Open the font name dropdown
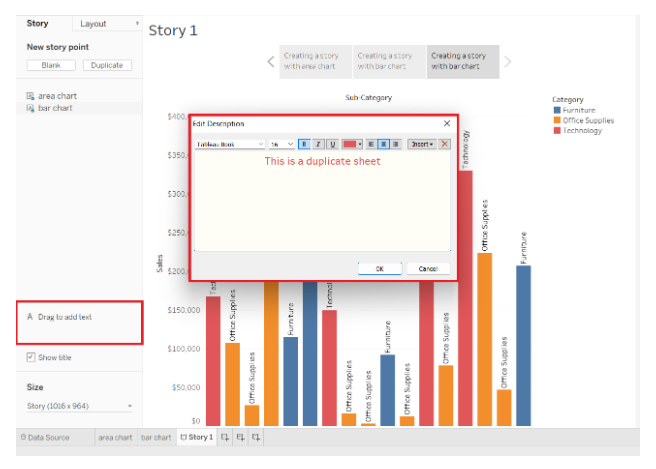Screen dimensions: 656x469 click(229, 144)
